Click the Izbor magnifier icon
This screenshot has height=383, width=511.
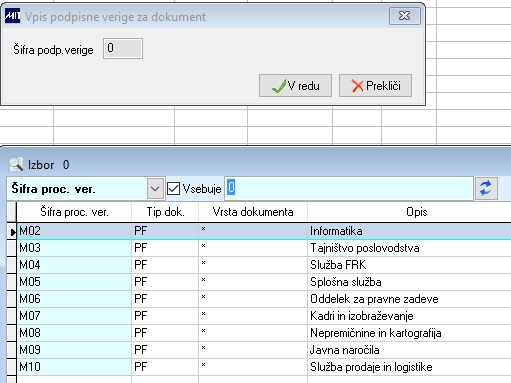[16, 164]
